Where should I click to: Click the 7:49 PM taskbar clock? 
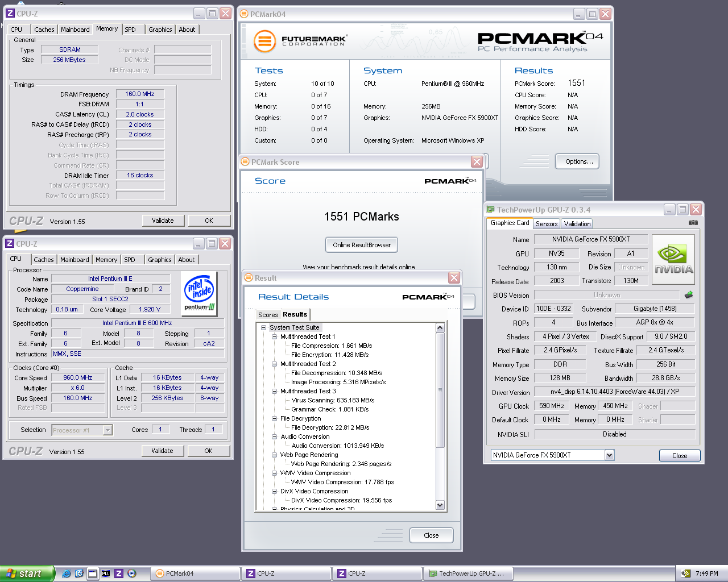(x=706, y=573)
